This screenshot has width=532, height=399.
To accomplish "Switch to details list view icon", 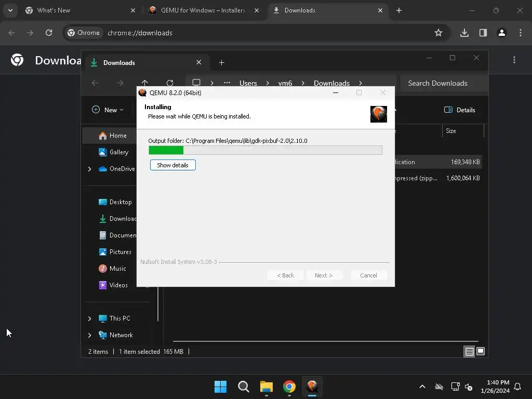I will point(469,352).
